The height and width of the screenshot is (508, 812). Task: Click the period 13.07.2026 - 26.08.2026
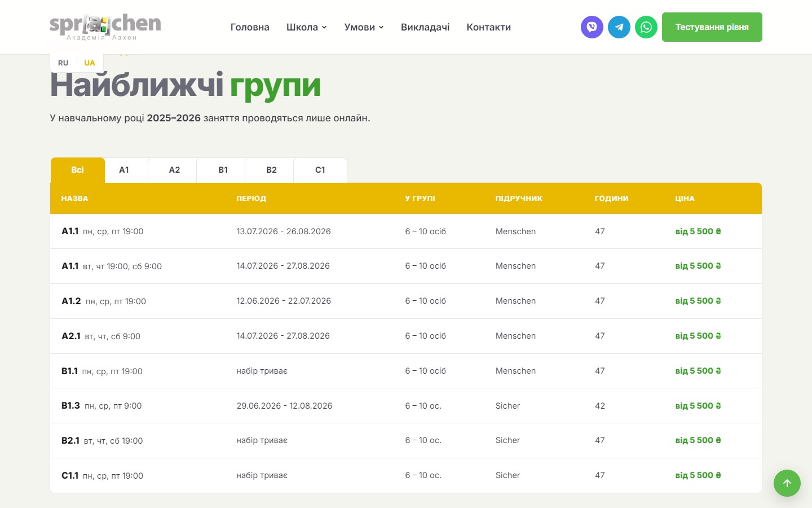pyautogui.click(x=284, y=231)
